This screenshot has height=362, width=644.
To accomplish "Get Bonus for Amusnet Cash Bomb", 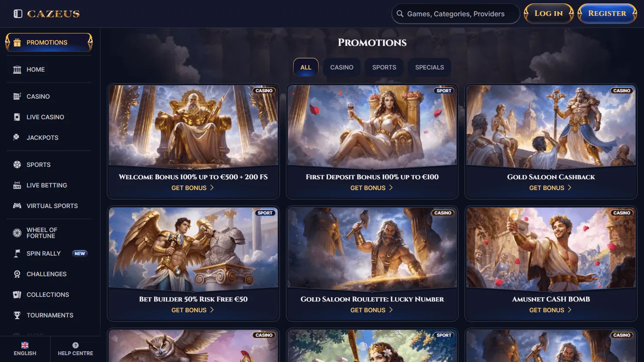I will tap(550, 310).
